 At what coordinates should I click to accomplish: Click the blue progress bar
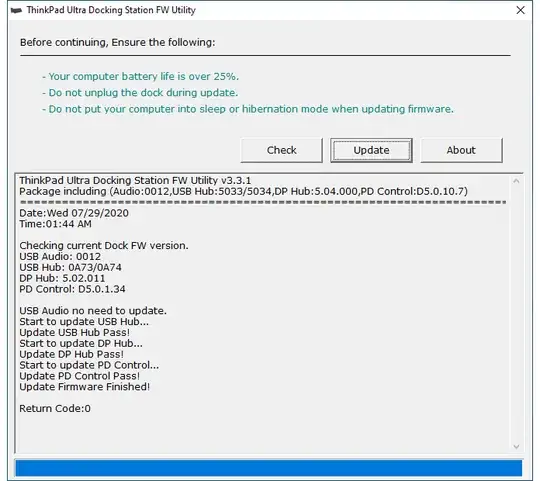(269, 468)
